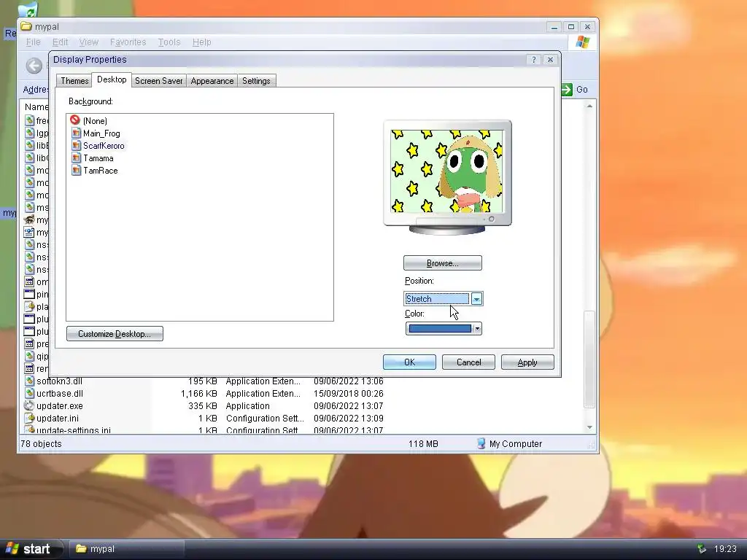Viewport: 747px width, 560px height.
Task: Open the Help menu in mypal
Action: point(201,42)
